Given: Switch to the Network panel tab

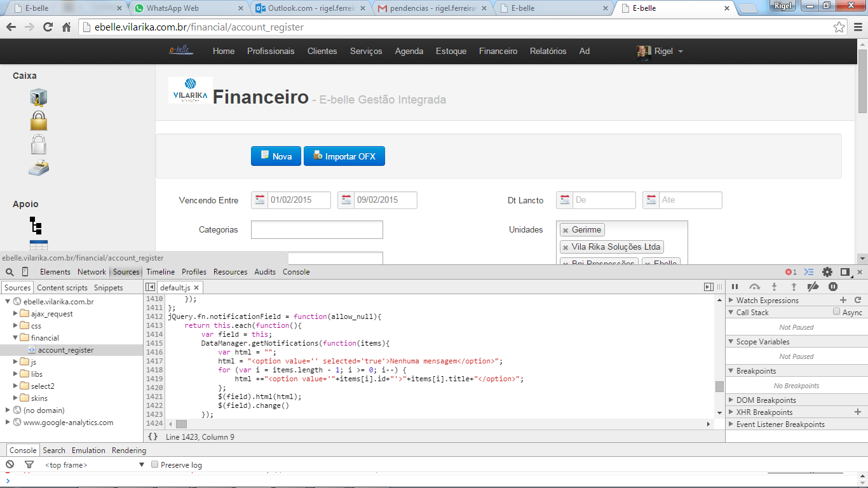Looking at the screenshot, I should [x=92, y=272].
